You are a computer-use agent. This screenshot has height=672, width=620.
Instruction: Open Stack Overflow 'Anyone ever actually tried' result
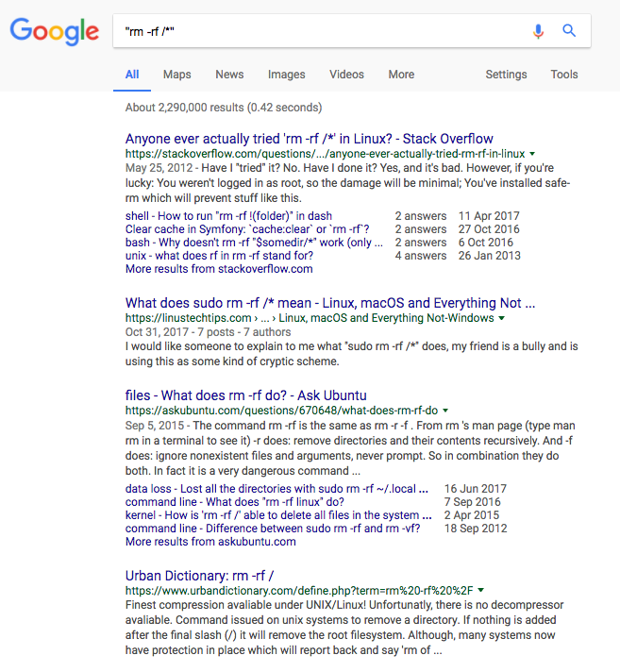[309, 139]
